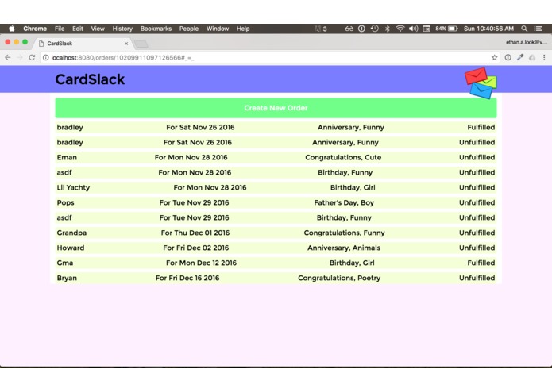552x392 pixels.
Task: Click Father's Day, Boy card type
Action: (x=344, y=202)
